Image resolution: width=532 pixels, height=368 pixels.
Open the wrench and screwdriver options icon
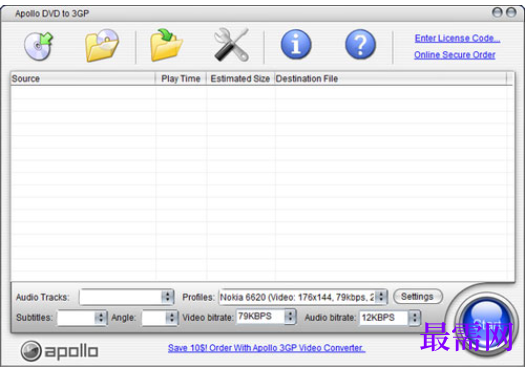232,45
